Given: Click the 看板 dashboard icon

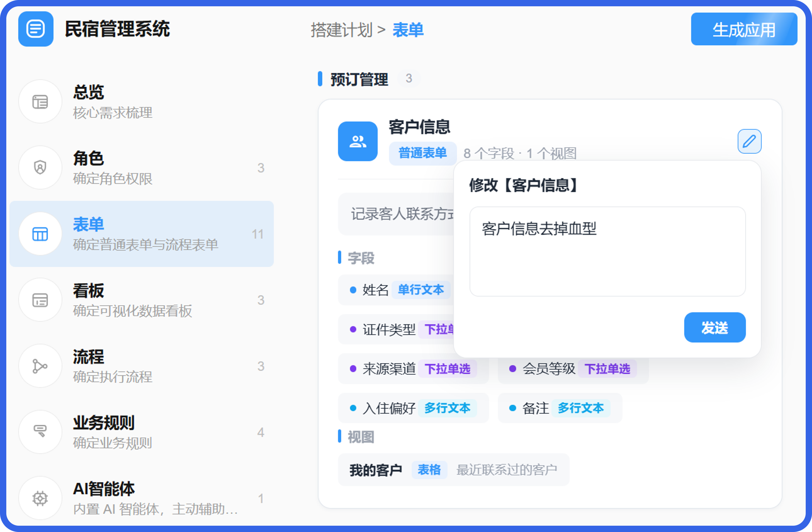Looking at the screenshot, I should pos(40,300).
